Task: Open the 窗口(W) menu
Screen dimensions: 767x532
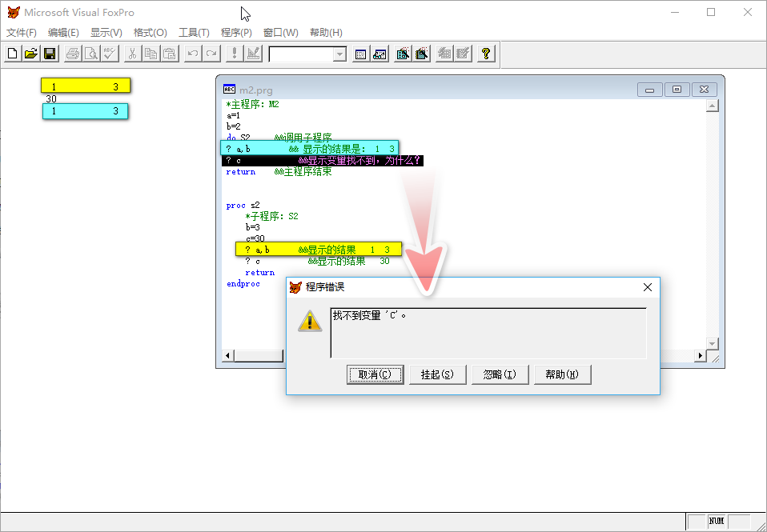Action: point(281,33)
